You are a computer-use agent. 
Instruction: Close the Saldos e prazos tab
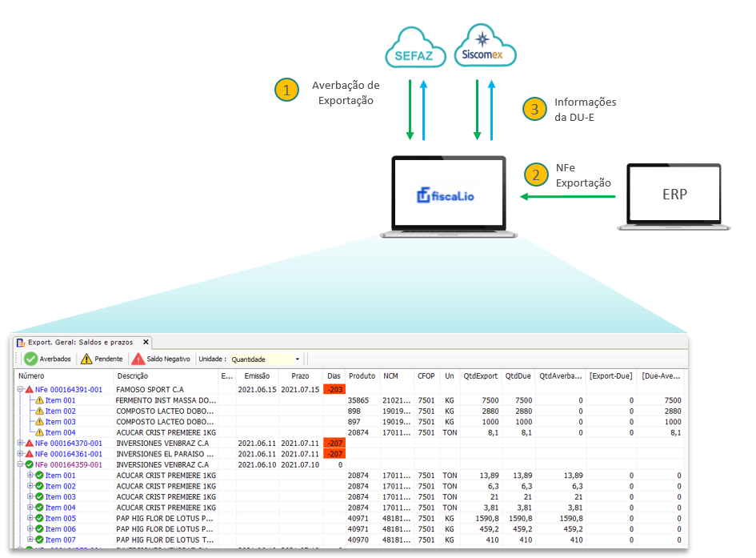(146, 342)
